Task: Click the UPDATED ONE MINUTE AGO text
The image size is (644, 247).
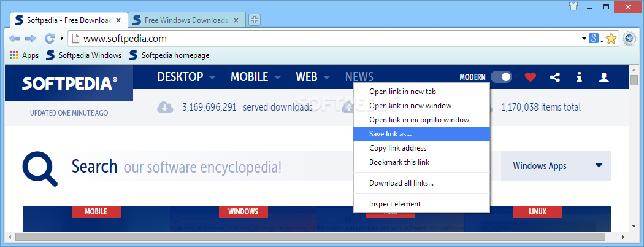Action: (x=69, y=113)
